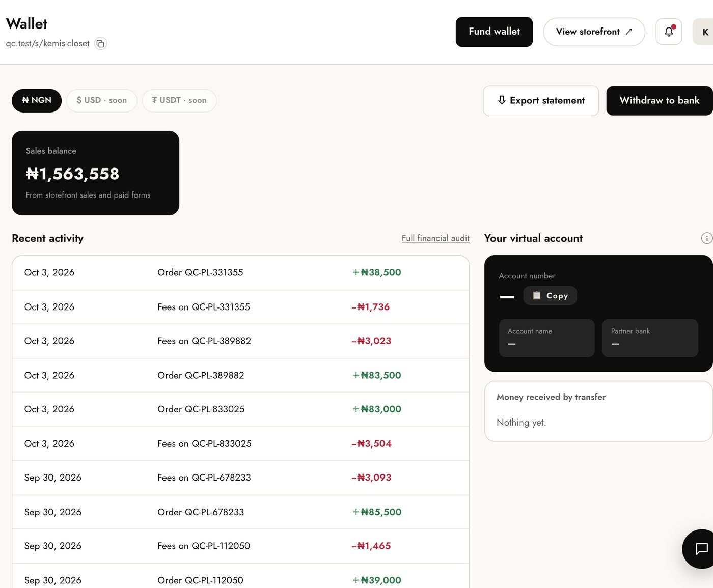Select the Fees on QC-PL-678233 row
Screen dimensions: 713x588
pyautogui.click(x=240, y=478)
